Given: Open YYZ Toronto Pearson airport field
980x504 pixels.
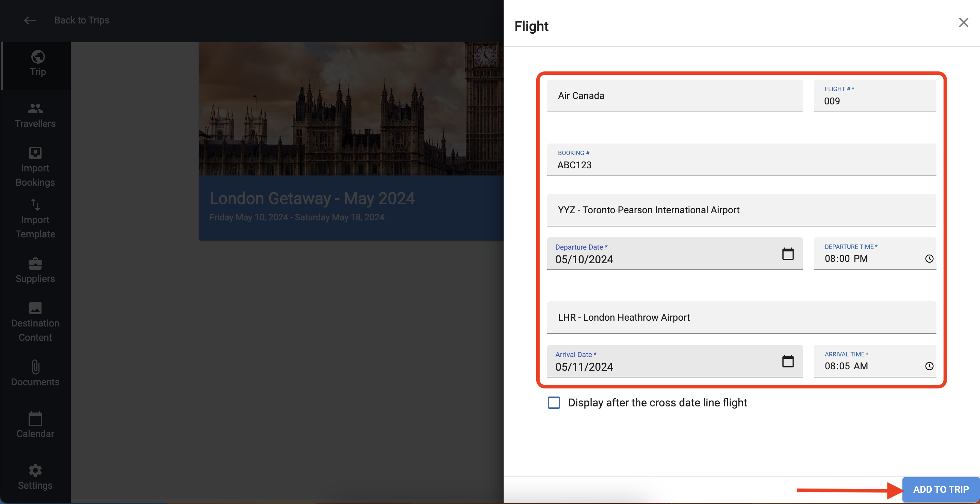Looking at the screenshot, I should point(741,210).
